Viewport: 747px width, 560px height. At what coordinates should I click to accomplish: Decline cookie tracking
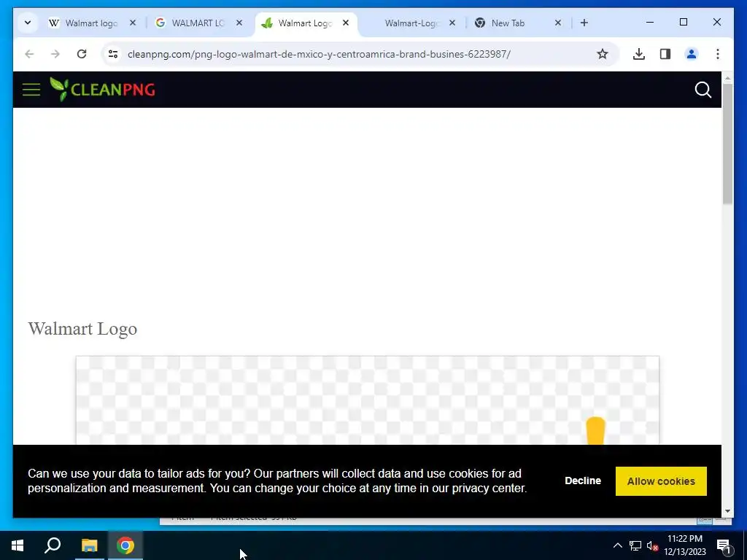click(583, 481)
